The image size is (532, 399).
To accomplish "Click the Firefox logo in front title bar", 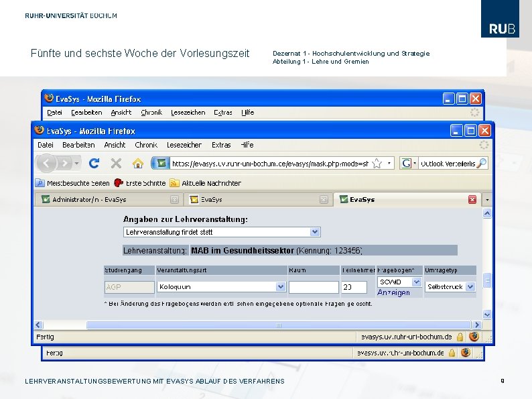I will coord(40,130).
